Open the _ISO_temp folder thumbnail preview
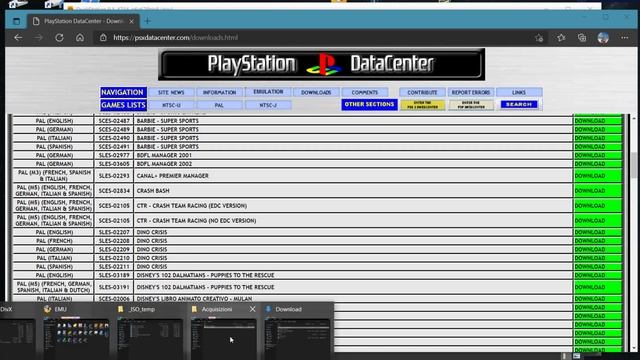The width and height of the screenshot is (640, 360). tap(149, 331)
